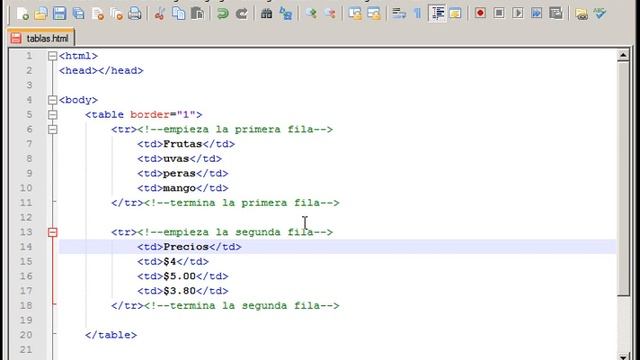Viewport: 640px width, 360px height.
Task: Open Find with binoculars icon
Action: click(267, 13)
